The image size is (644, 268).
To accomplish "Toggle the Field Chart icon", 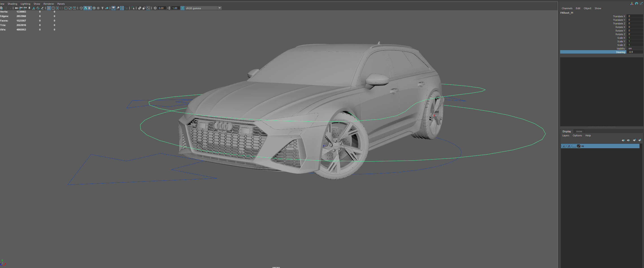I will coord(66,8).
